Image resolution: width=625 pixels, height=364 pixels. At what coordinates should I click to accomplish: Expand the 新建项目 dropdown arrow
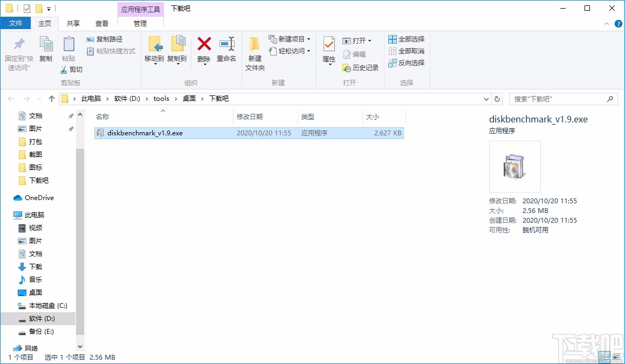[308, 39]
